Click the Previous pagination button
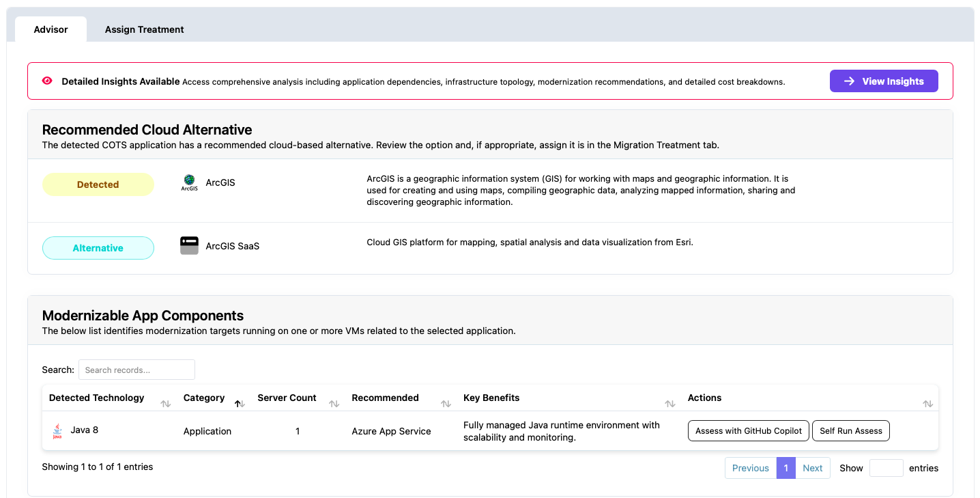 (750, 468)
